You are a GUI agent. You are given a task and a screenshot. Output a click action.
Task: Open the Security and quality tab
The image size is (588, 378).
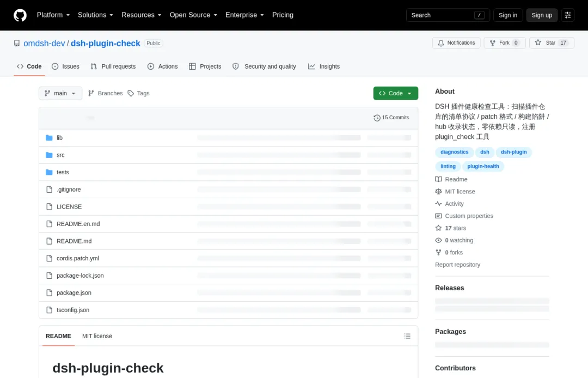click(x=265, y=66)
